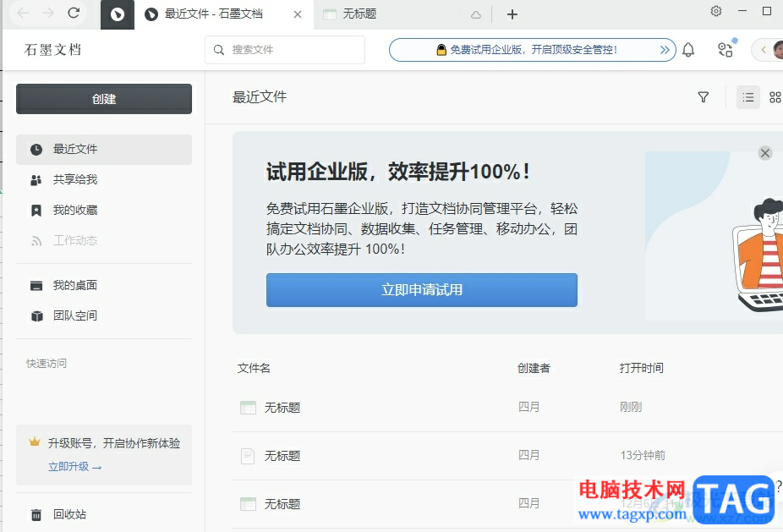
Task: Click the desktop icon beside 我的桌面
Action: pyautogui.click(x=36, y=286)
